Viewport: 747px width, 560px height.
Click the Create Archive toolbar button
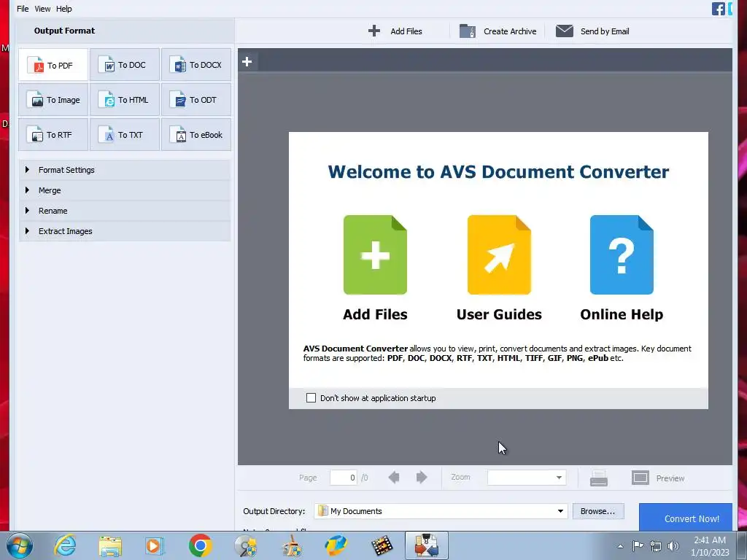(x=498, y=31)
